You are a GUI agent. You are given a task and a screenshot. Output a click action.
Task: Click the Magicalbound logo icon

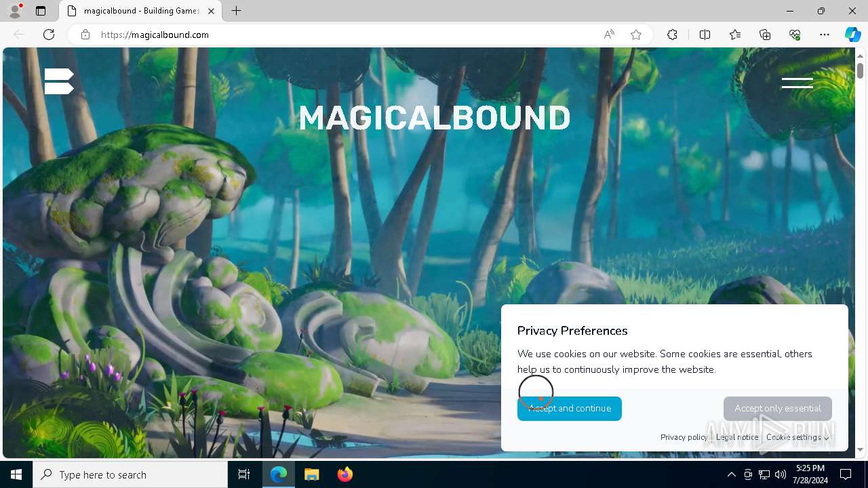click(59, 81)
